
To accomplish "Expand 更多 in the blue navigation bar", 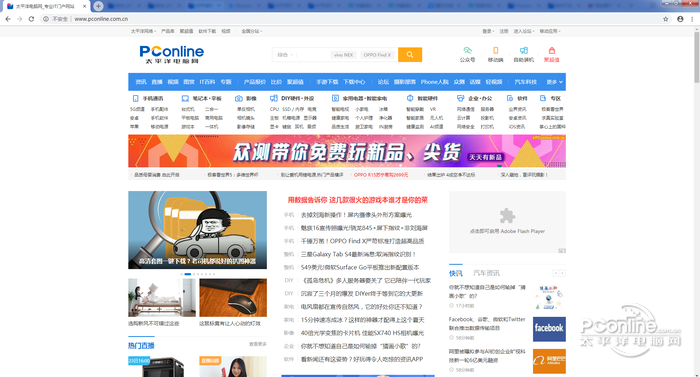I will (x=554, y=82).
